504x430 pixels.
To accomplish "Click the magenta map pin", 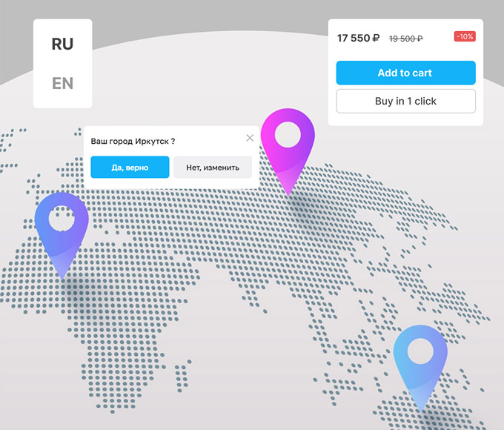I will point(288,151).
